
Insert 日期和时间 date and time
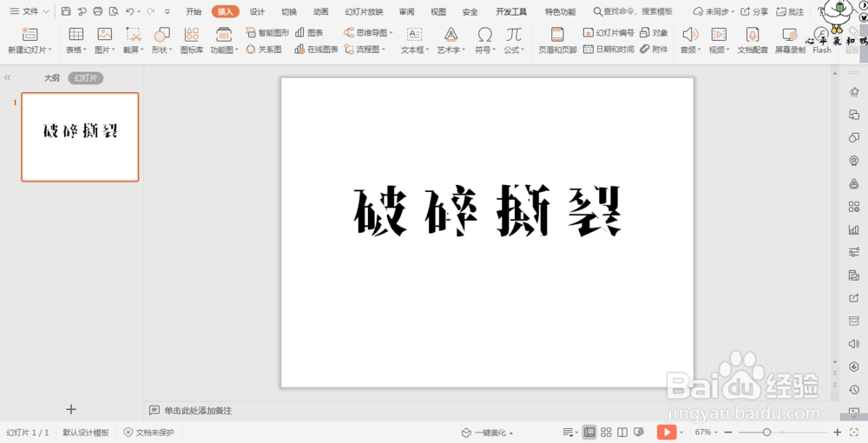point(608,50)
